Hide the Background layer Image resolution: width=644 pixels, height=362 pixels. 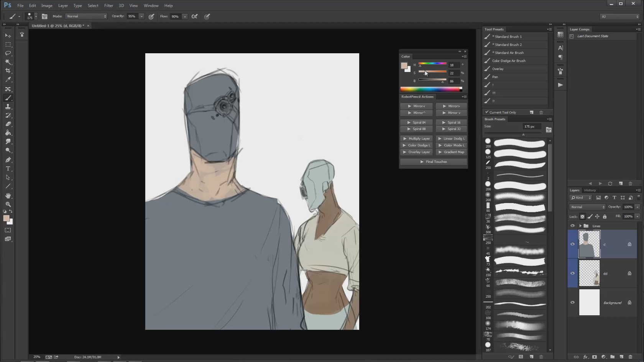pos(572,302)
